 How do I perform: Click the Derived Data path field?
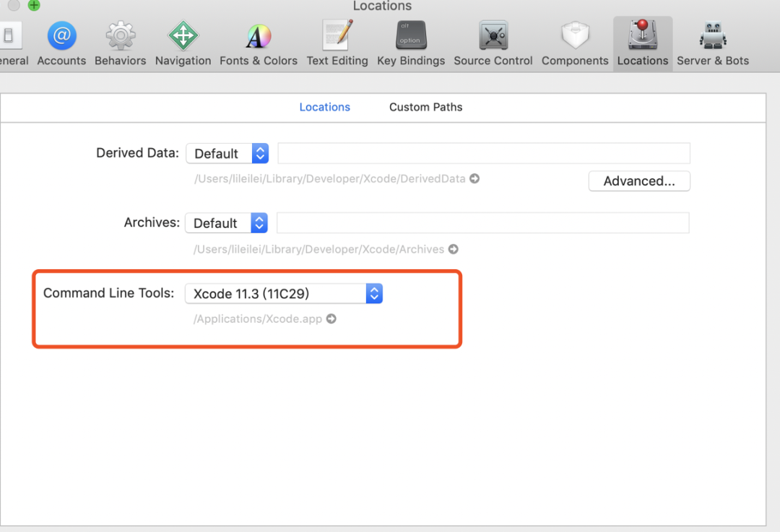point(484,153)
